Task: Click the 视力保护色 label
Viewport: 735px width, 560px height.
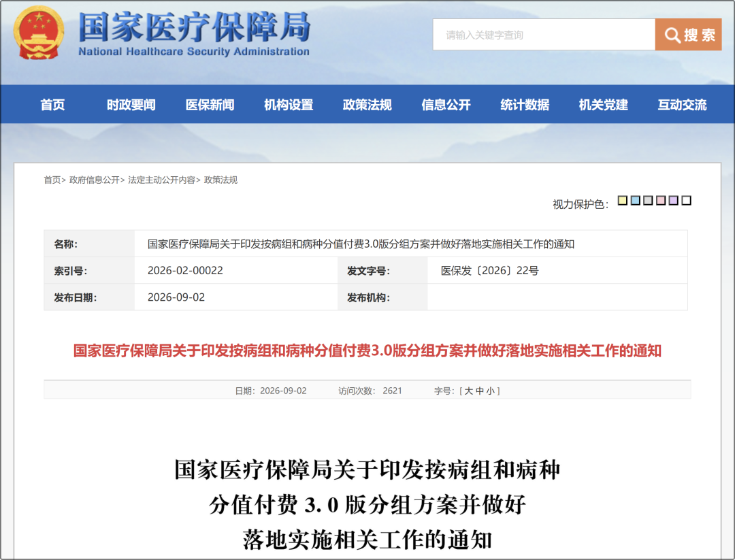Action: tap(581, 204)
